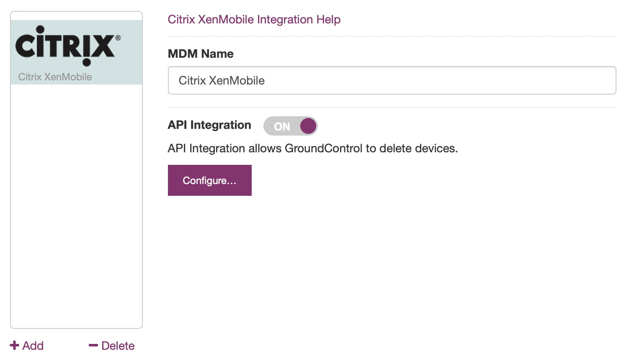Viewport: 624px width, 364px height.
Task: Select the Citrix XenMobile entry in the sidebar
Action: 76,52
